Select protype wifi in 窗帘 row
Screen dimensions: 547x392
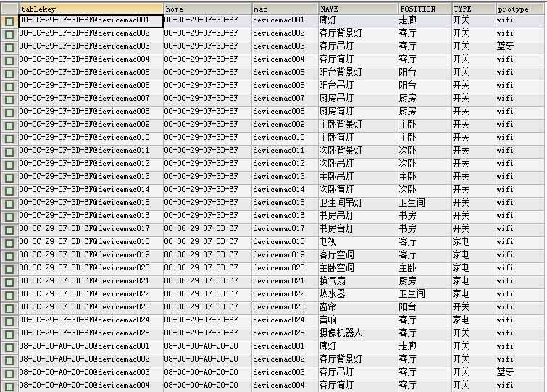521,307
